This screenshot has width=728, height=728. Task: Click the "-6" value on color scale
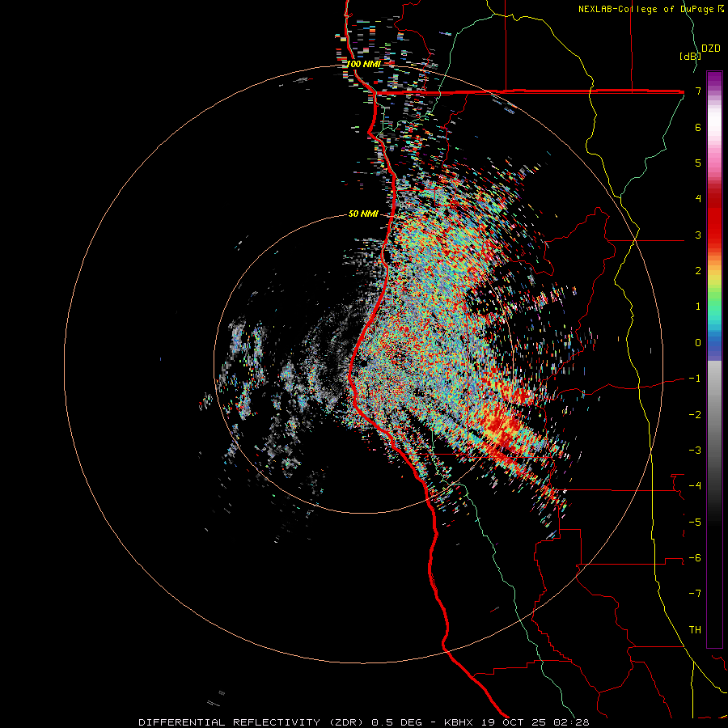695,558
